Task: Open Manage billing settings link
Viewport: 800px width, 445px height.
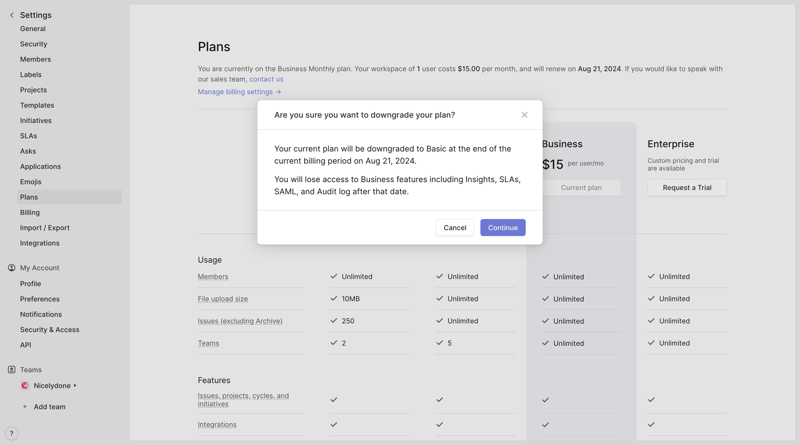Action: point(239,92)
